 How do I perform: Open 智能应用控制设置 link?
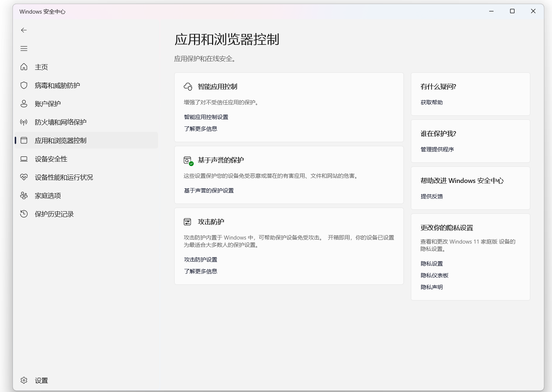click(206, 117)
